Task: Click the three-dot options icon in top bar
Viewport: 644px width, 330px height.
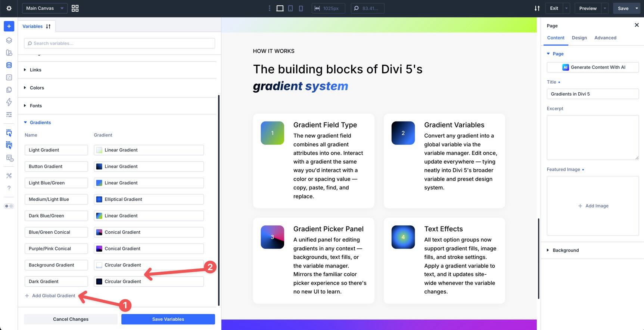Action: coord(270,8)
